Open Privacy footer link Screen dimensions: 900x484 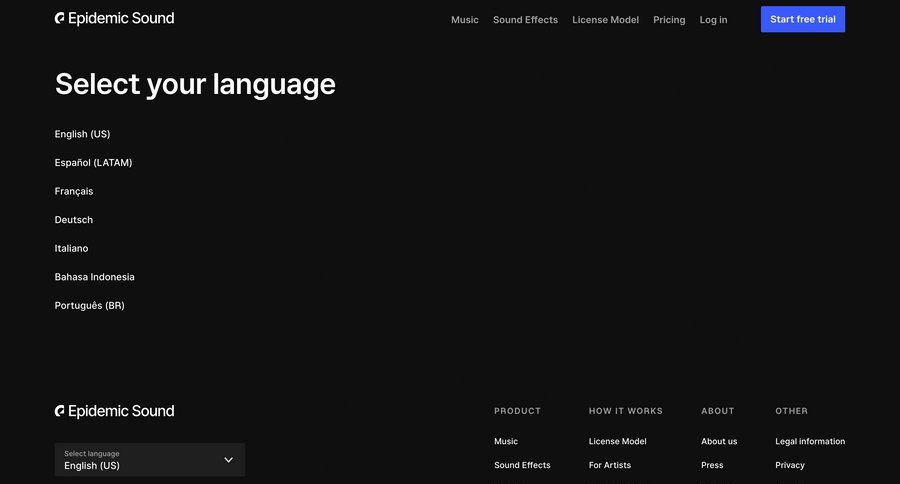789,465
